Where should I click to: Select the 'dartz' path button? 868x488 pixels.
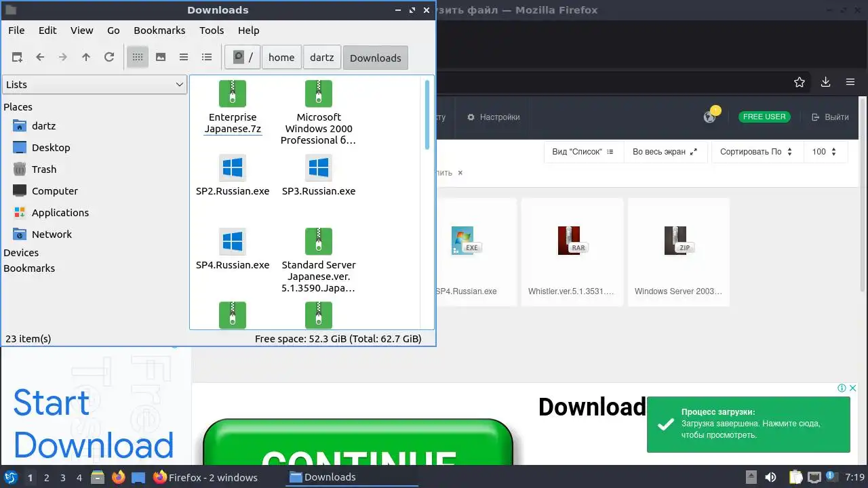pos(322,58)
